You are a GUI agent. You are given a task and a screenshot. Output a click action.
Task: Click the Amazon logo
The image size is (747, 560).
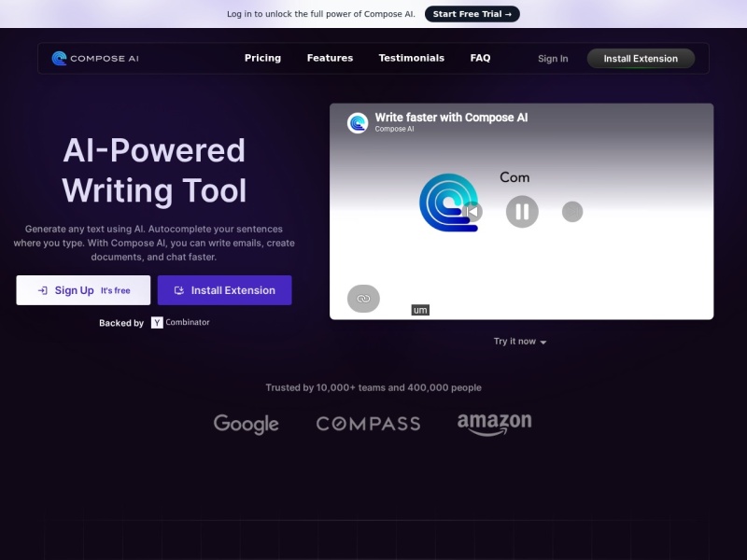tap(495, 424)
